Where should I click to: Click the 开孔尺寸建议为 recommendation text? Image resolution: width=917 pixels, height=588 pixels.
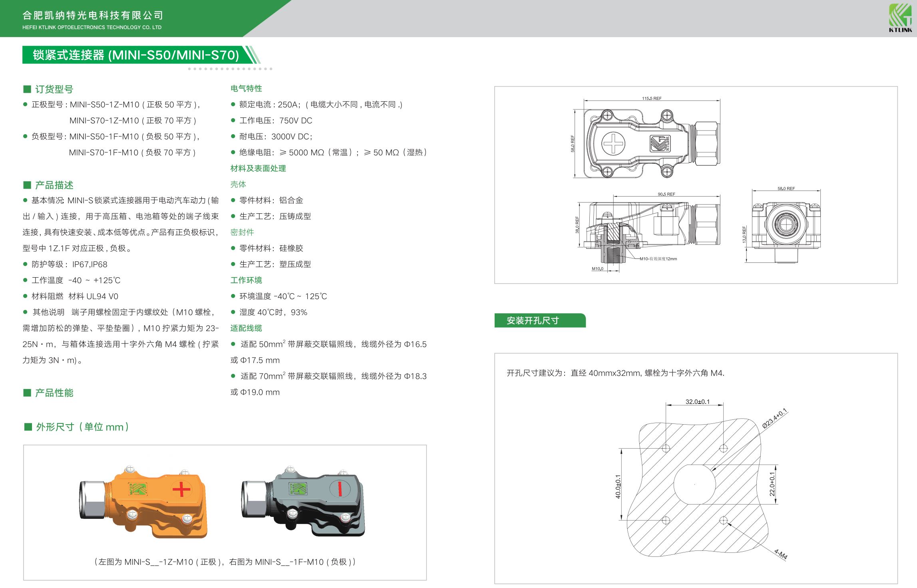616,373
